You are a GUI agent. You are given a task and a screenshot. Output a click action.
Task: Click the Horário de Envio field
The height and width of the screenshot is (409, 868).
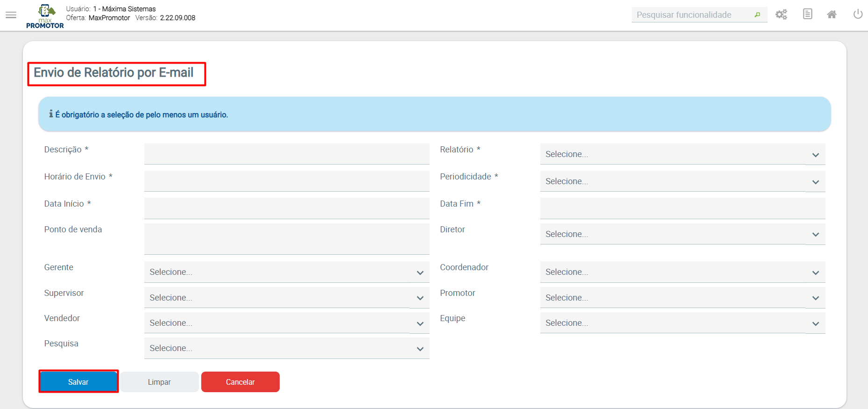click(x=287, y=181)
